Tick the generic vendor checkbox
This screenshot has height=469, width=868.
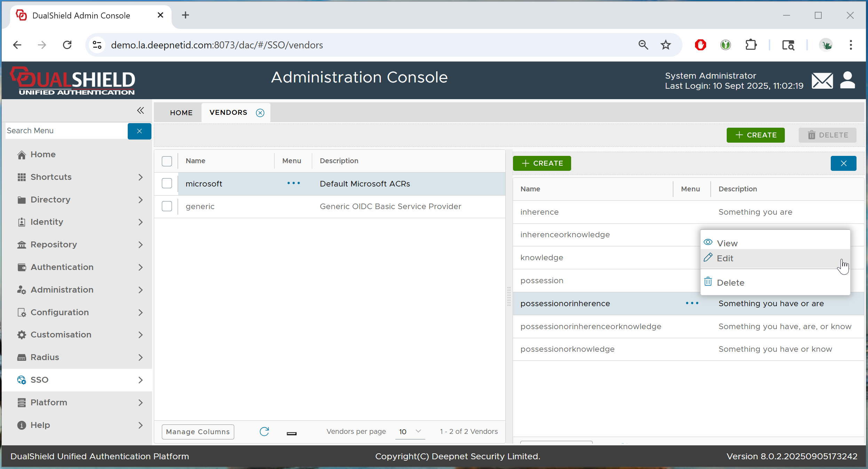167,206
